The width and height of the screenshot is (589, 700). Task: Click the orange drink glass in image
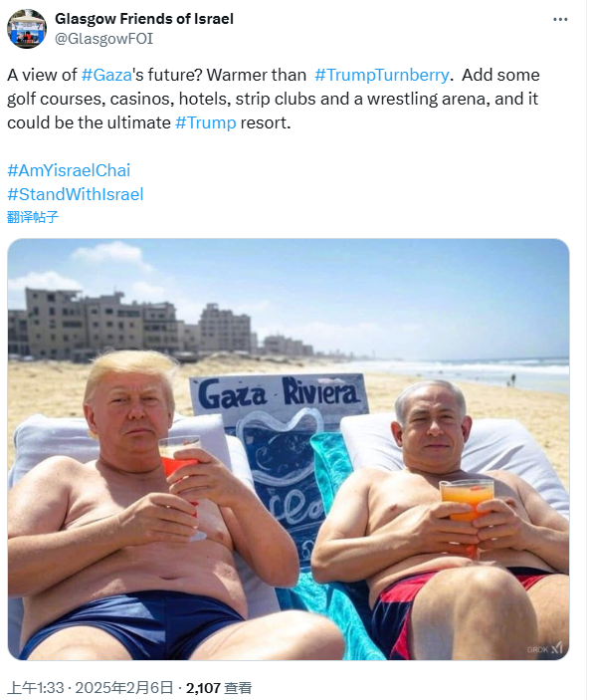(x=467, y=505)
